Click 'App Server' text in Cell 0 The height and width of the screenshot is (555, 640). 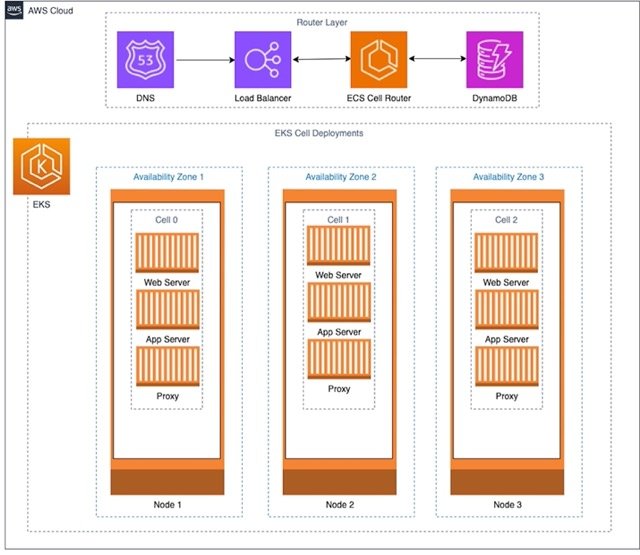click(x=168, y=339)
